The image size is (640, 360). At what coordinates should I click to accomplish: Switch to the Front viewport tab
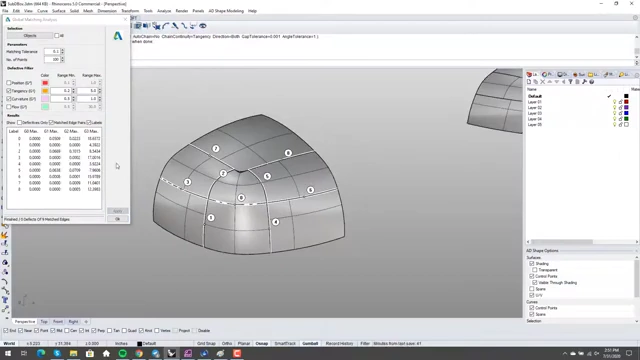pos(58,322)
